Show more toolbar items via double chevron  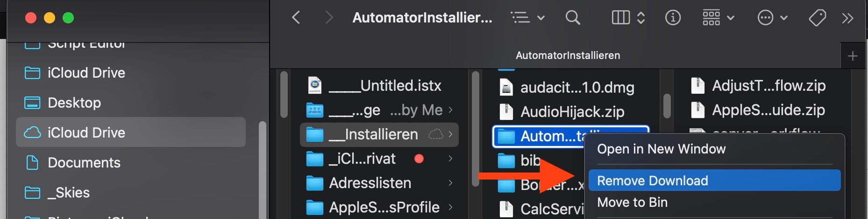pyautogui.click(x=847, y=18)
